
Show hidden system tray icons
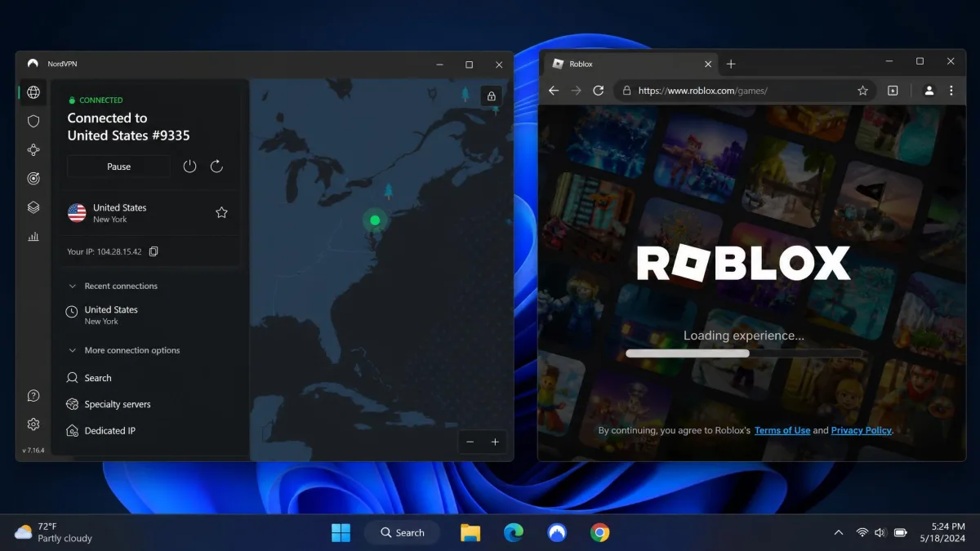839,533
